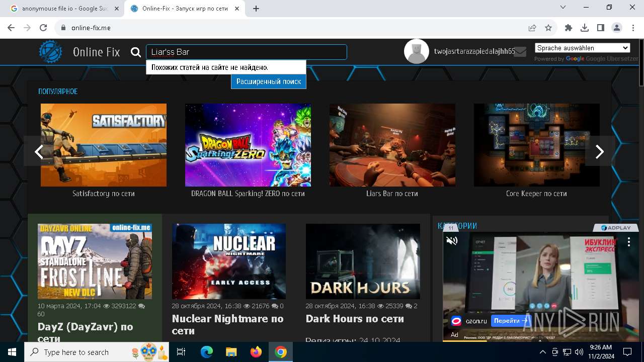Open Satisfactory по сети thumbnail
This screenshot has width=644, height=362.
pyautogui.click(x=104, y=145)
